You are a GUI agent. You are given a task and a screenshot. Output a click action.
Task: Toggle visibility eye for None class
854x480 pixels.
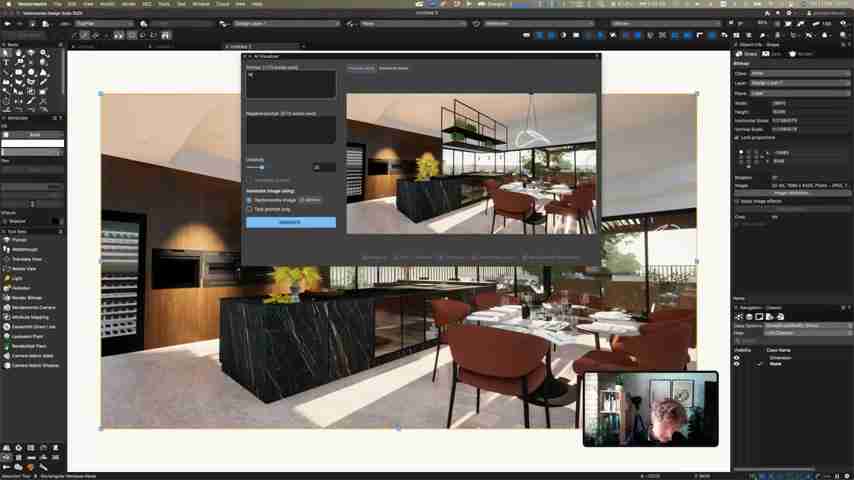[737, 364]
